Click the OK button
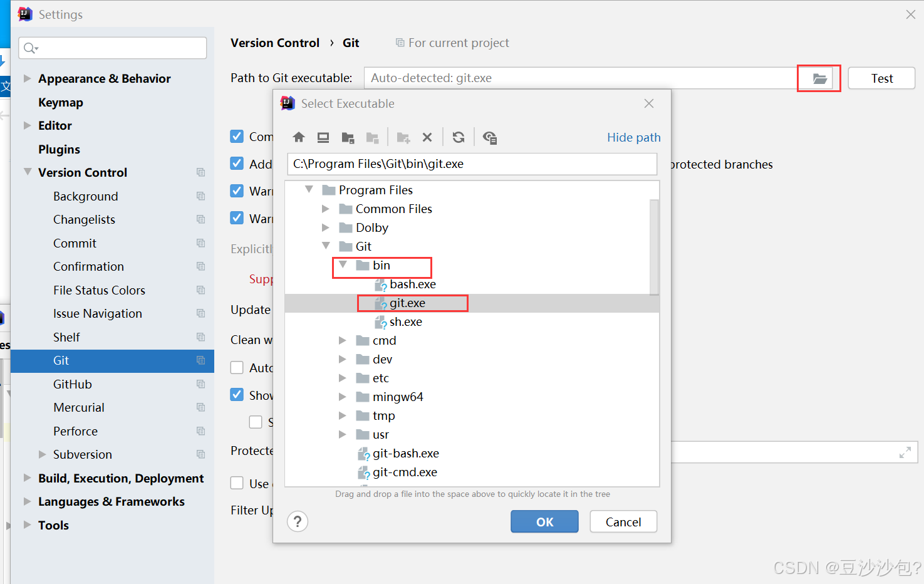The image size is (924, 584). click(544, 522)
